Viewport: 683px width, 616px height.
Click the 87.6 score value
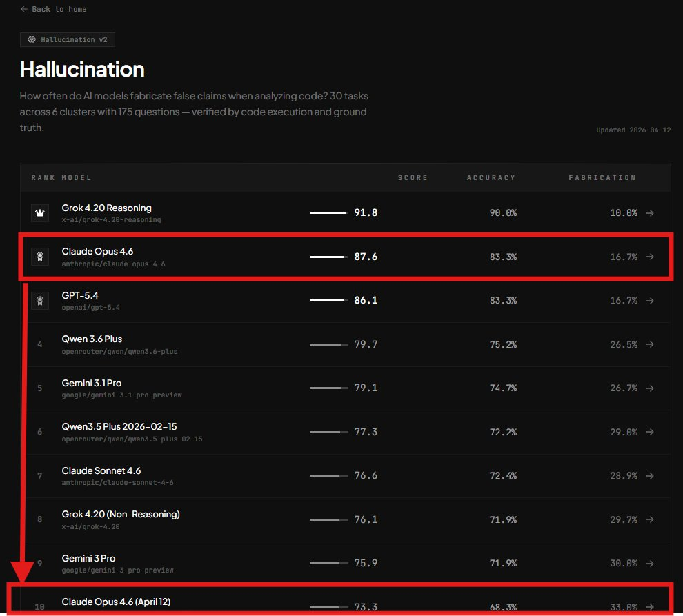(x=366, y=257)
